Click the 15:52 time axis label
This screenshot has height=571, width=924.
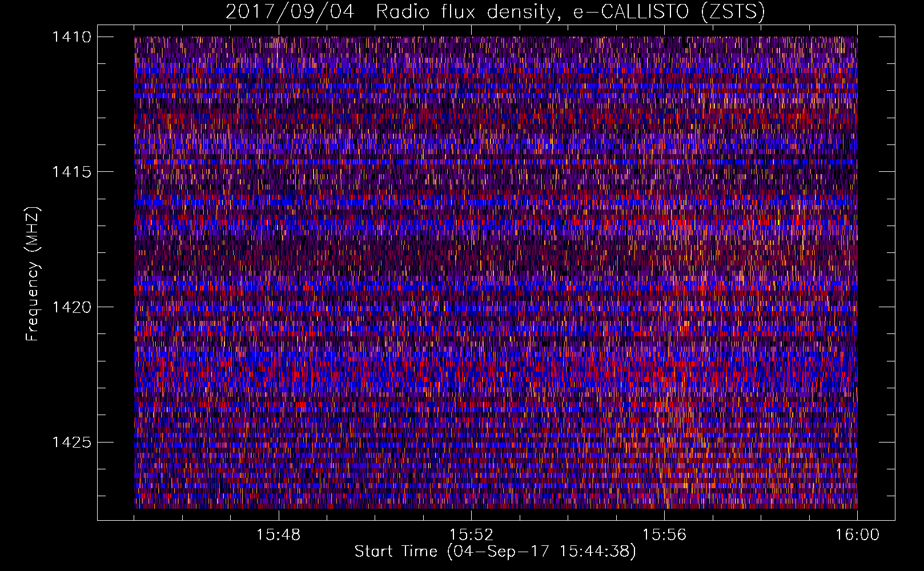pos(471,535)
